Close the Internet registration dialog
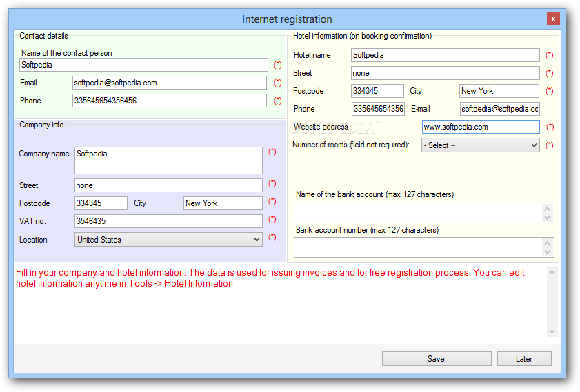 coord(553,19)
